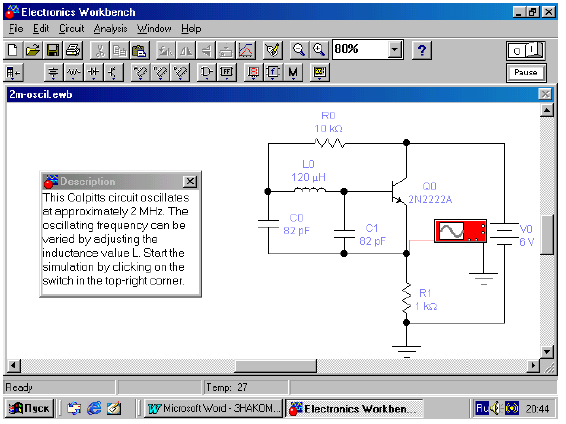This screenshot has height=424, width=566.
Task: Open the Controls parts bin
Action: click(273, 73)
